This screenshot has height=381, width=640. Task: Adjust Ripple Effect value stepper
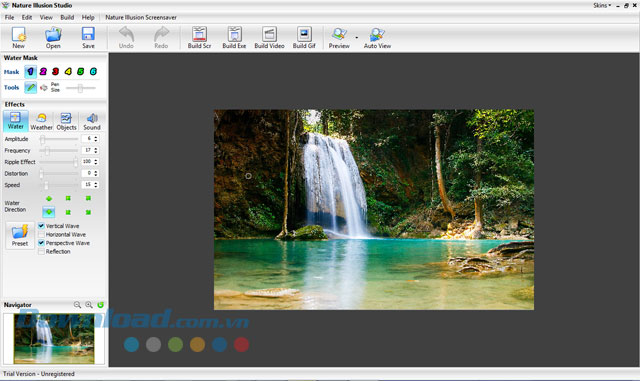pos(96,162)
